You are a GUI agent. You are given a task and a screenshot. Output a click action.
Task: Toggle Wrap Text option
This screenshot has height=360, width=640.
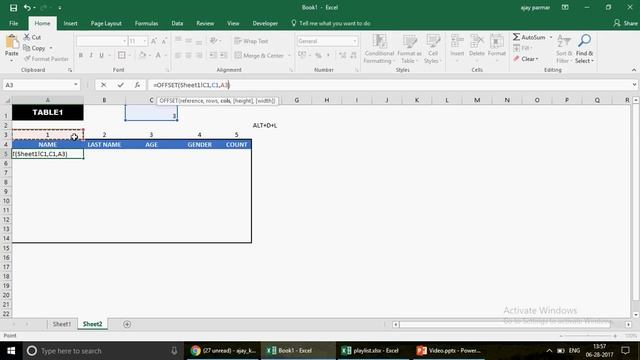tap(251, 41)
